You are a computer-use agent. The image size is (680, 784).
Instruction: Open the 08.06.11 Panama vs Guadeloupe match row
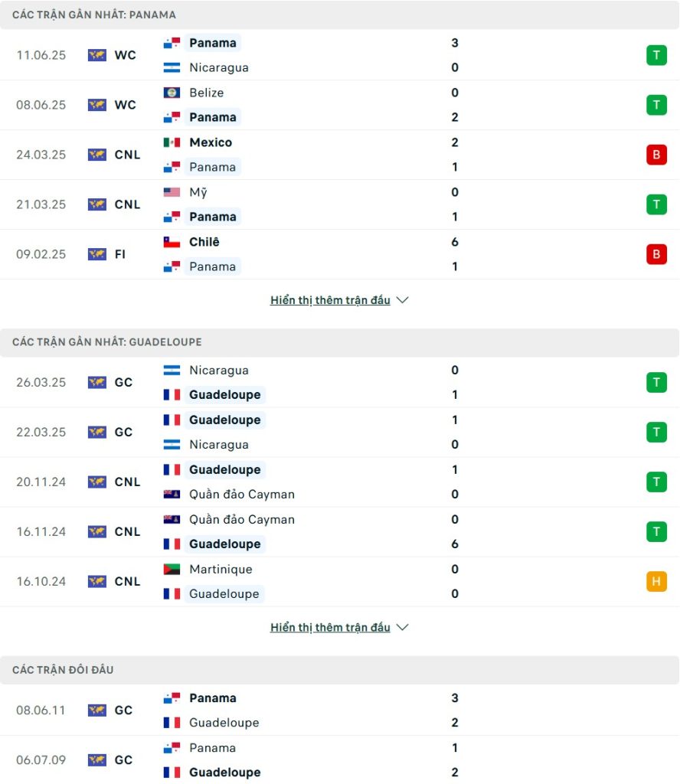click(339, 710)
